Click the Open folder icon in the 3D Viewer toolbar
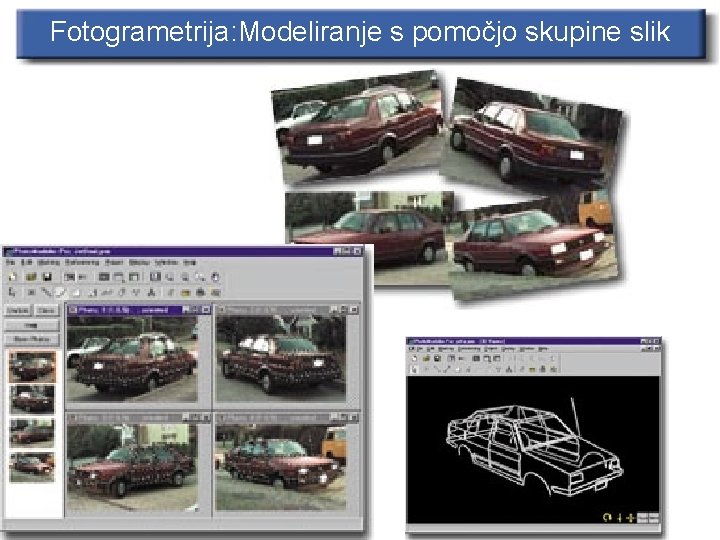Screen dimensions: 720x540 coord(426,359)
